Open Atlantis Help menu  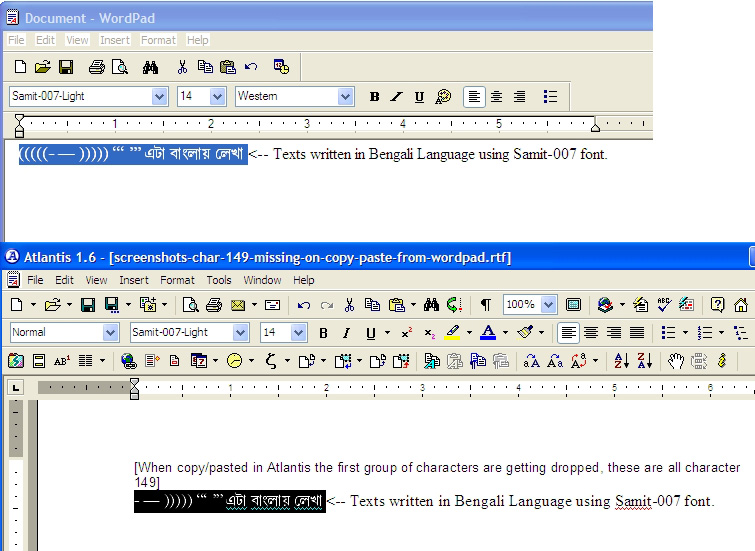304,280
